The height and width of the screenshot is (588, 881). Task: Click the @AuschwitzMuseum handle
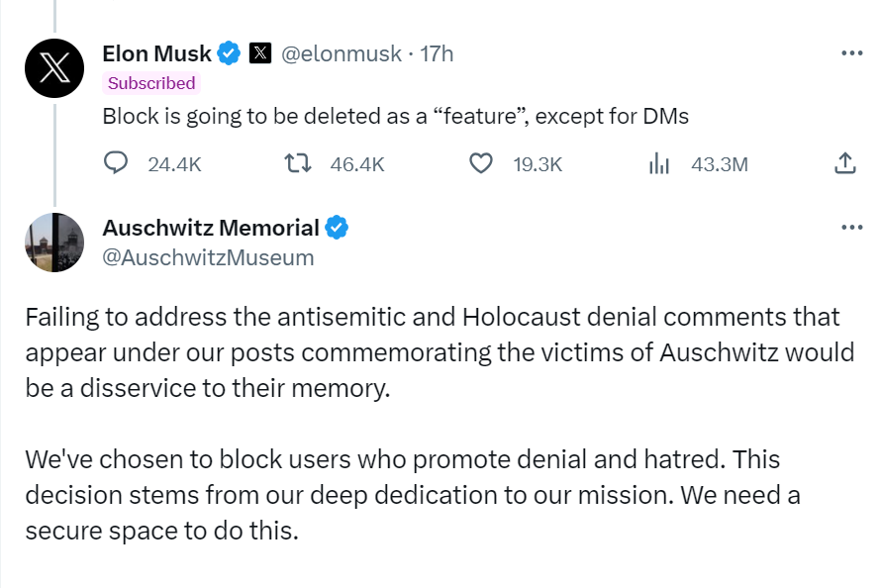pos(208,257)
